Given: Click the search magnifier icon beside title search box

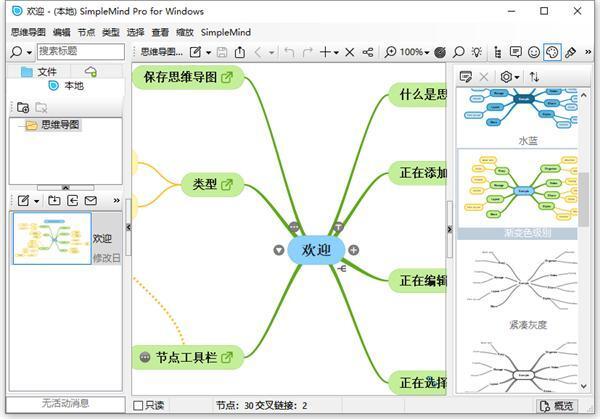Looking at the screenshot, I should [x=16, y=52].
